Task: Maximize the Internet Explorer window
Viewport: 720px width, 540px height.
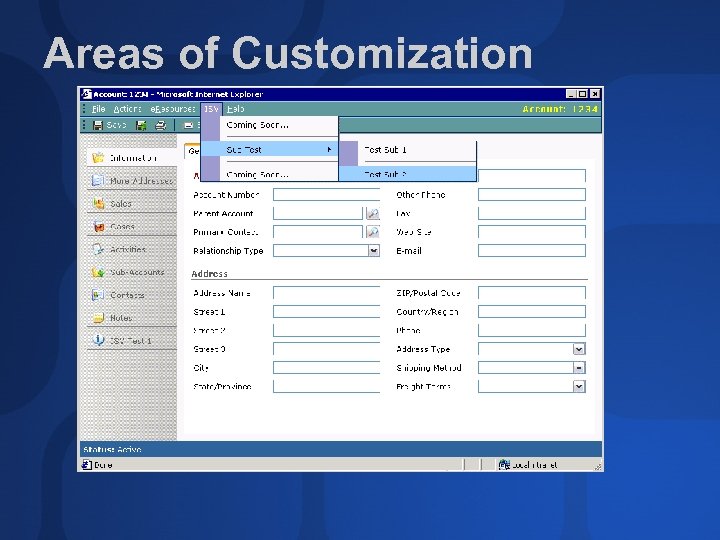Action: coord(582,94)
